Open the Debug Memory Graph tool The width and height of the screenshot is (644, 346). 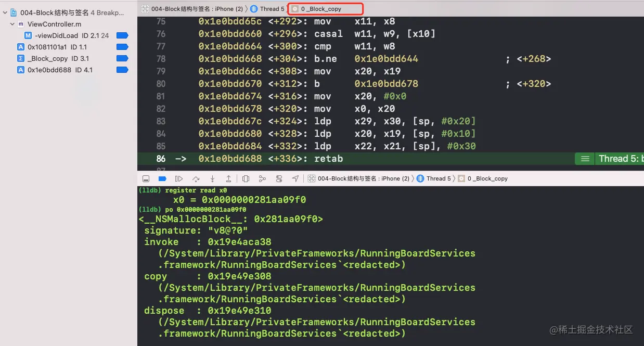pos(262,178)
